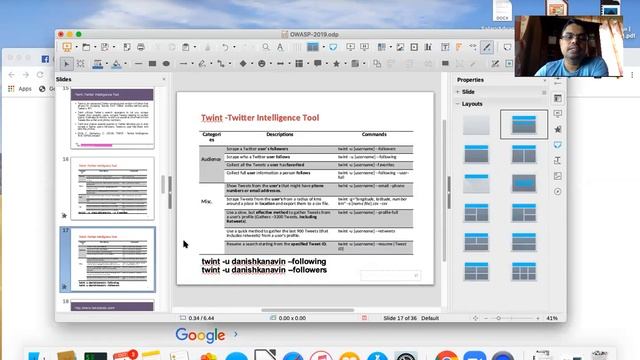640x360 pixels.
Task: Select the Stars and Banners tool
Action: [x=336, y=64]
